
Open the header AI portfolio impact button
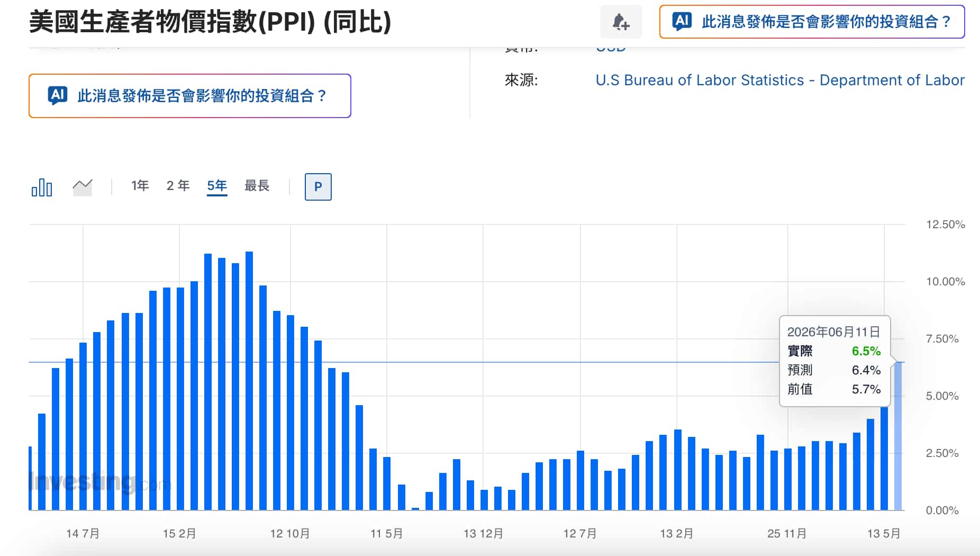tap(812, 22)
